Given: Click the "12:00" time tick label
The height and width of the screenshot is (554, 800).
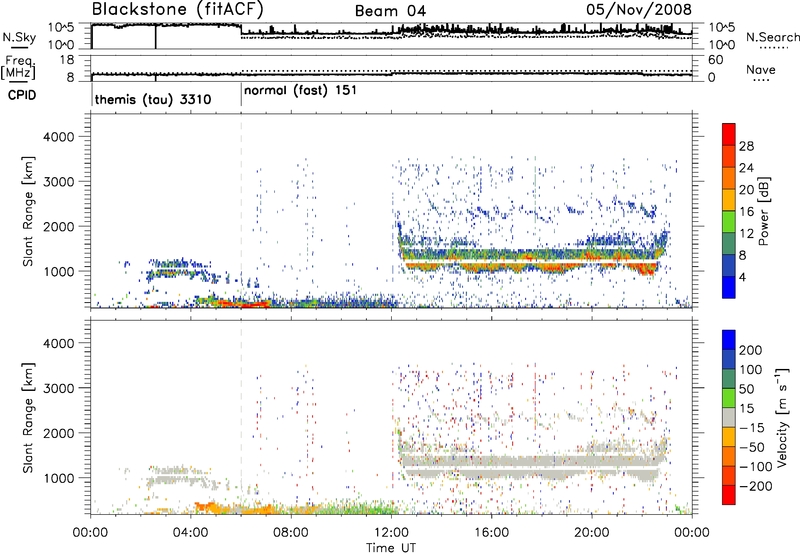Looking at the screenshot, I should pyautogui.click(x=391, y=533).
